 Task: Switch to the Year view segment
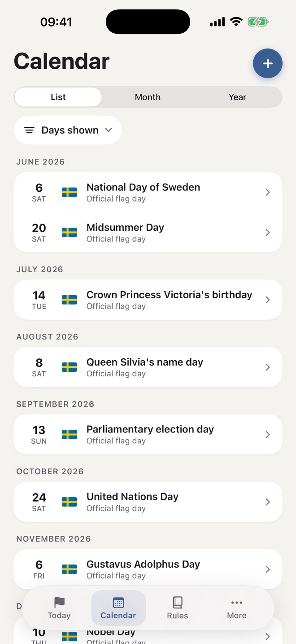point(237,97)
